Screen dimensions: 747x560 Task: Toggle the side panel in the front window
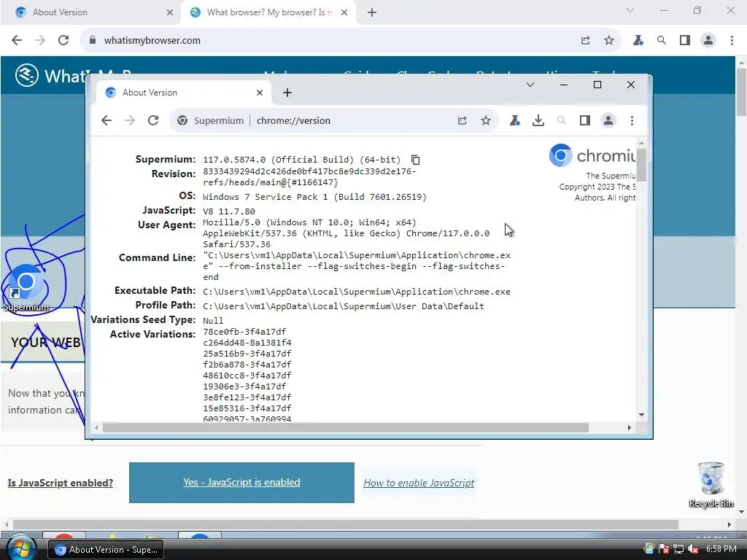tap(585, 120)
